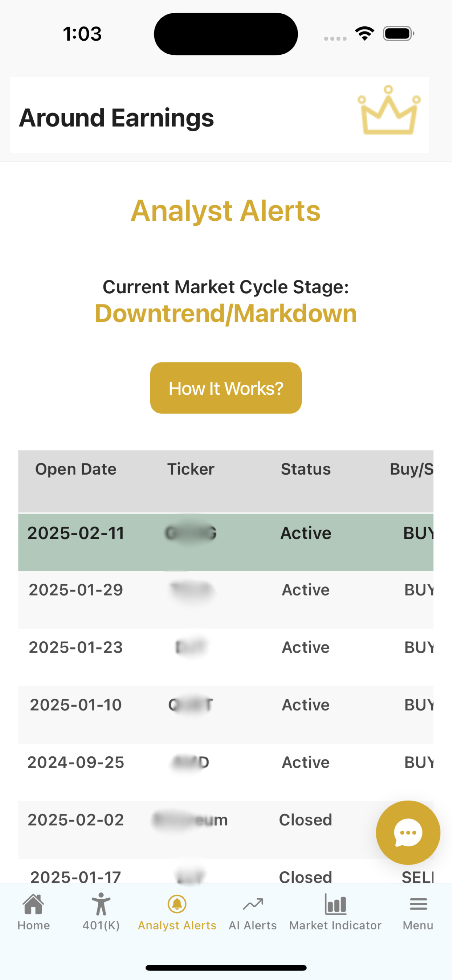
Task: Tap the Home house icon
Action: coord(34,904)
